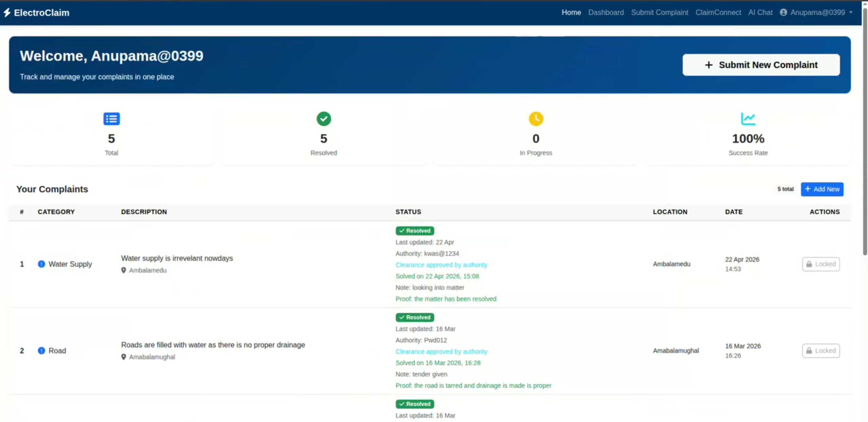
Task: Click the Ambalamedu cell in LOCATION column
Action: pos(671,264)
